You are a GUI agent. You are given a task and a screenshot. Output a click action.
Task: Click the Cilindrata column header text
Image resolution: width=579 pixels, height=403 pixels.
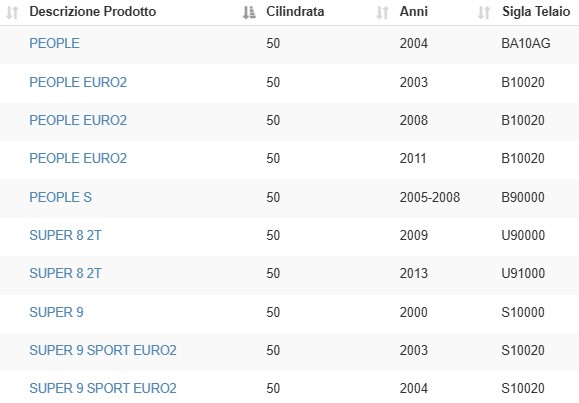tap(295, 11)
